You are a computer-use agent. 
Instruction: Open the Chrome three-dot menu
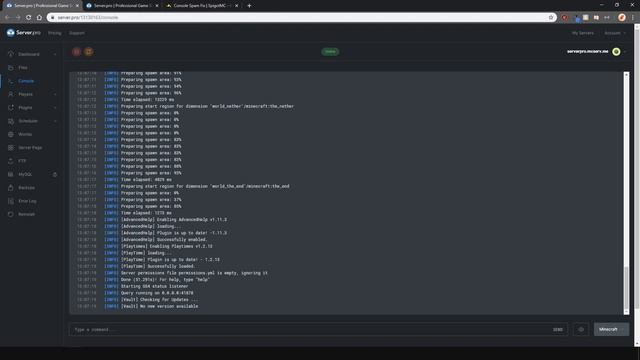633,18
